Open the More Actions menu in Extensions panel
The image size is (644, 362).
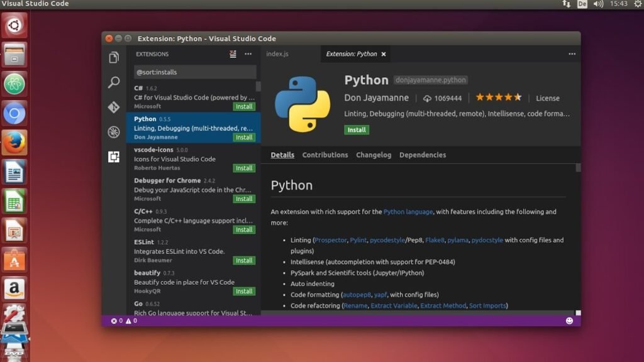click(x=248, y=54)
